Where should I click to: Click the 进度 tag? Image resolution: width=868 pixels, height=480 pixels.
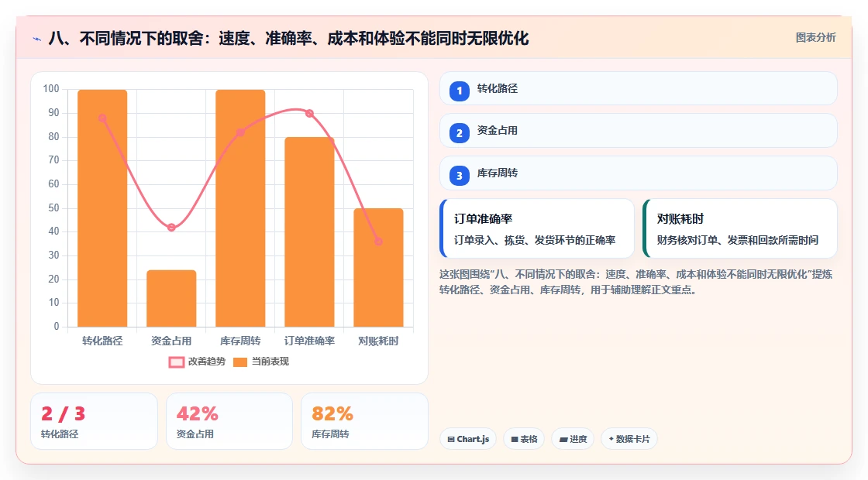[x=573, y=439]
